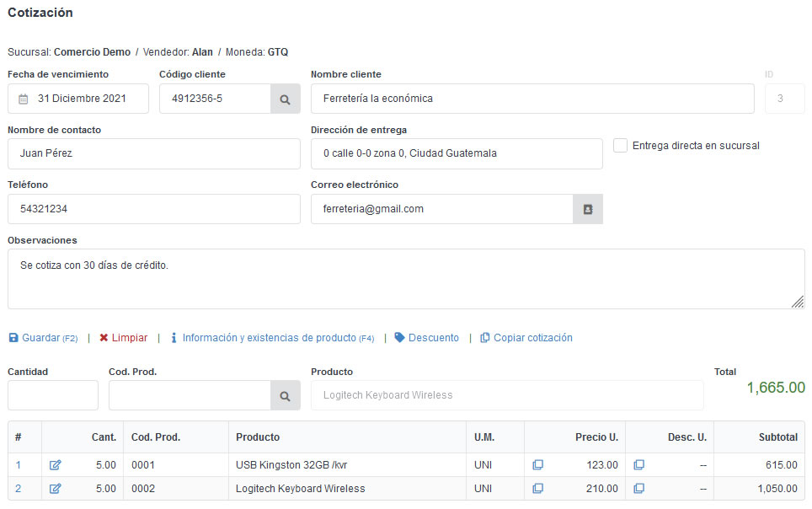The image size is (812, 509).
Task: Save the quote with Guardar
Action: coord(42,338)
